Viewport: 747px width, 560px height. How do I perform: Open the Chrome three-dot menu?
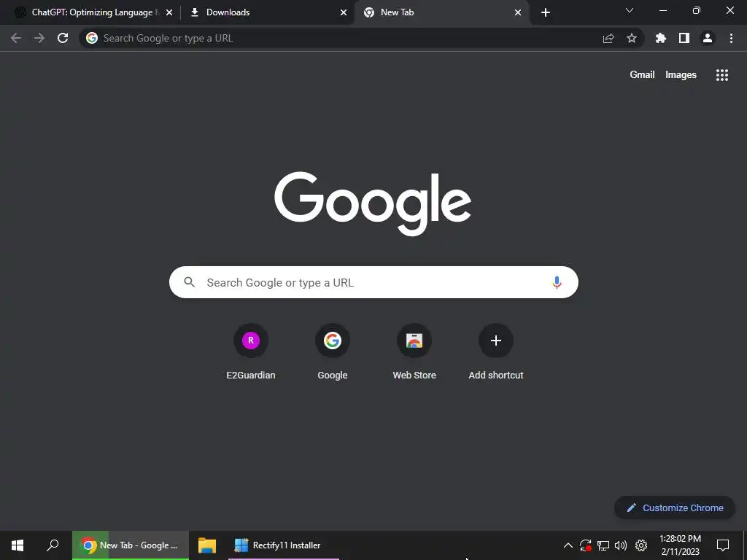coord(731,38)
